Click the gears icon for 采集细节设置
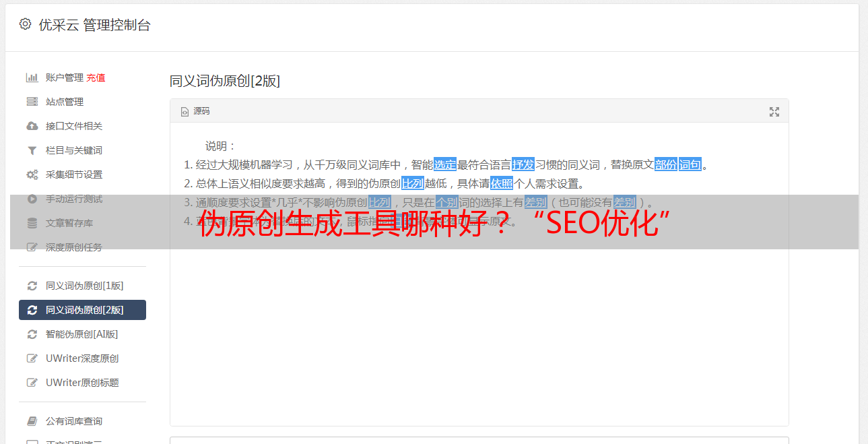868x444 pixels. pyautogui.click(x=32, y=175)
